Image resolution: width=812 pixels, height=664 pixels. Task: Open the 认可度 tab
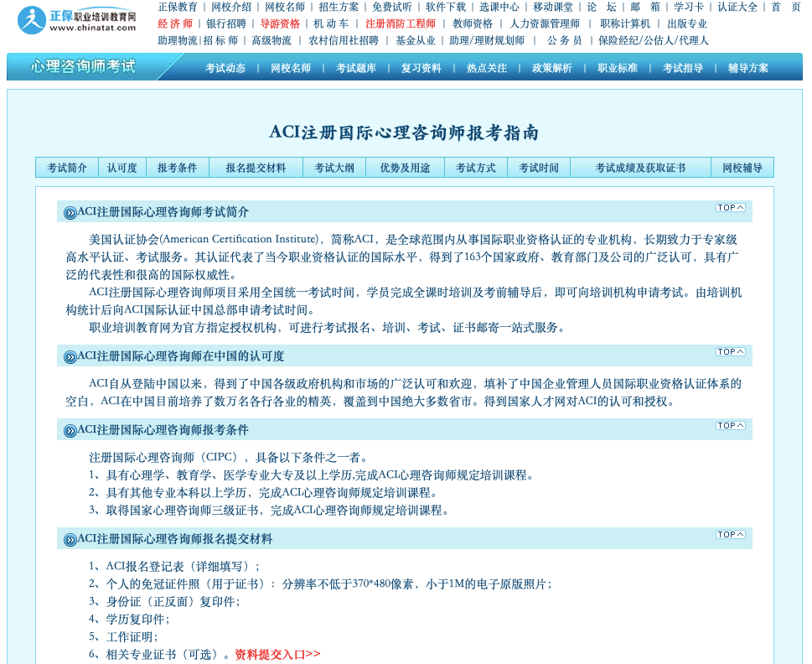[x=122, y=168]
